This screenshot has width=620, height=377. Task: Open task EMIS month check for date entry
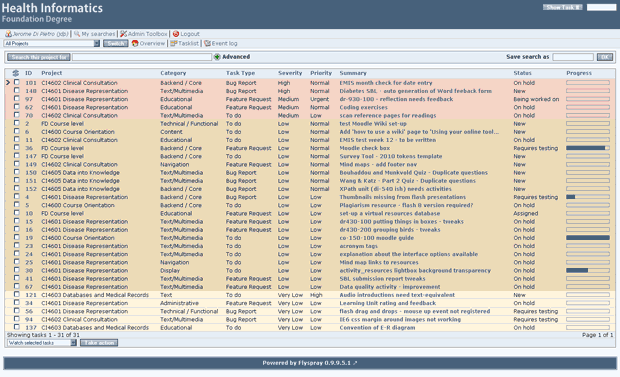[386, 83]
